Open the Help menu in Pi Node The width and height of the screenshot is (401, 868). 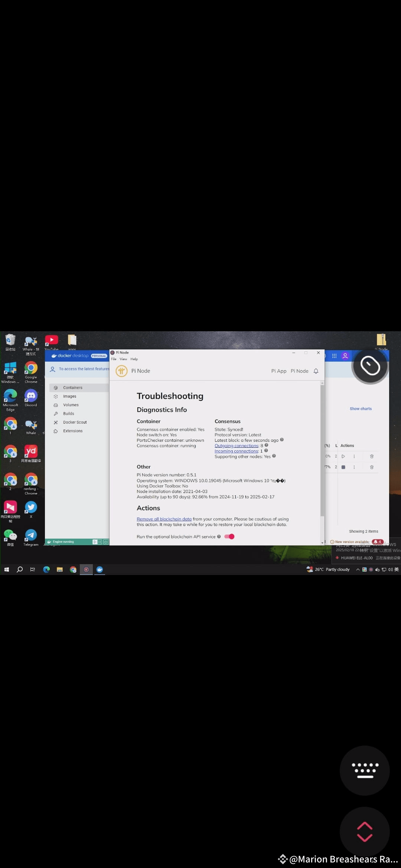134,359
